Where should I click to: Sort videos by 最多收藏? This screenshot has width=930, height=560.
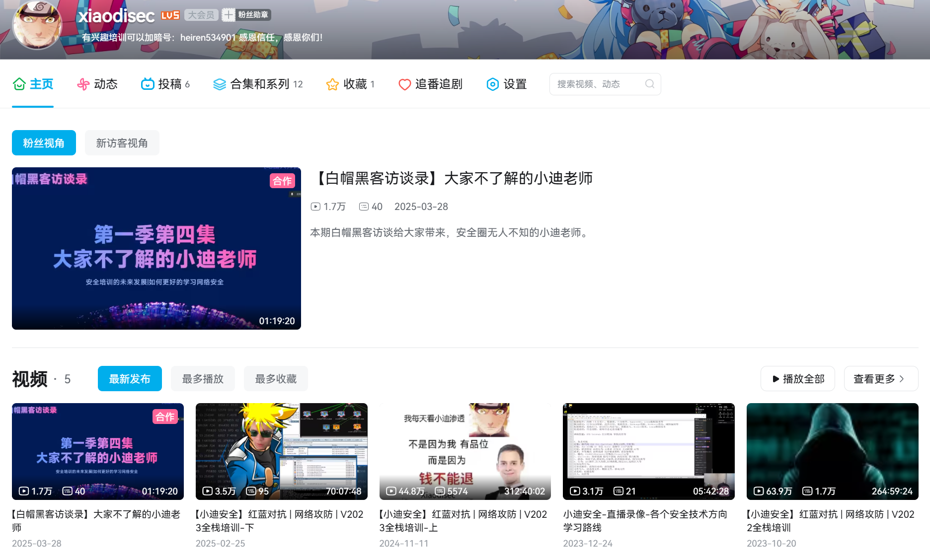tap(276, 379)
